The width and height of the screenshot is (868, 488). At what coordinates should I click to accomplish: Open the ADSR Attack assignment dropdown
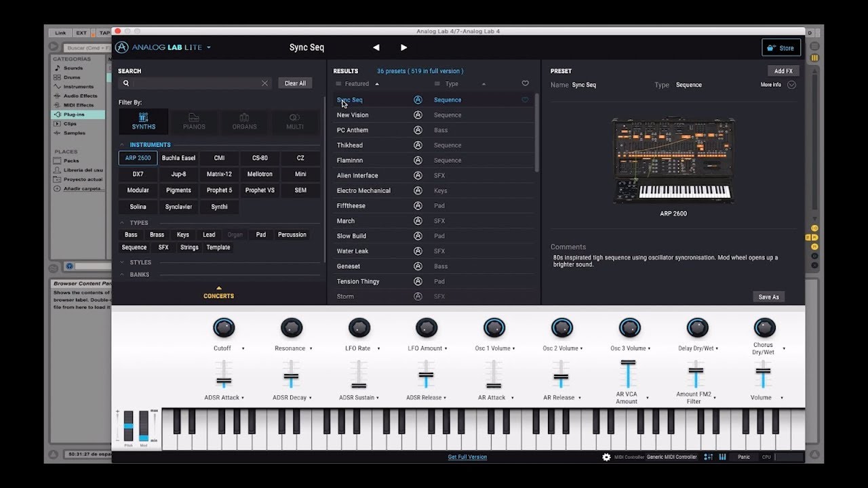[x=243, y=398]
